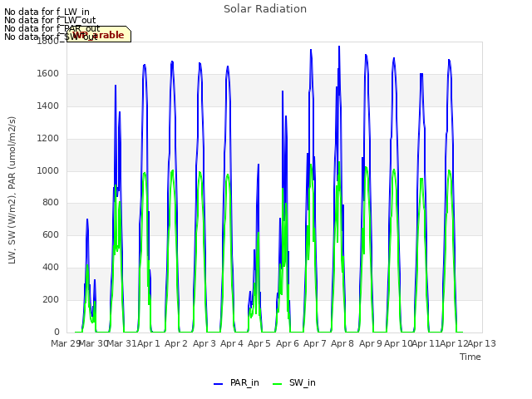Screen dimensions: 532x399
Task: Click the Apr 2 x-axis tick label
Action: click(176, 343)
